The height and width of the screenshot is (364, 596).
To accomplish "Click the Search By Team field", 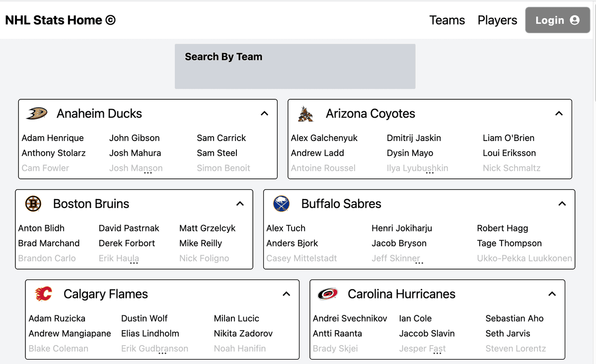I will pos(295,66).
